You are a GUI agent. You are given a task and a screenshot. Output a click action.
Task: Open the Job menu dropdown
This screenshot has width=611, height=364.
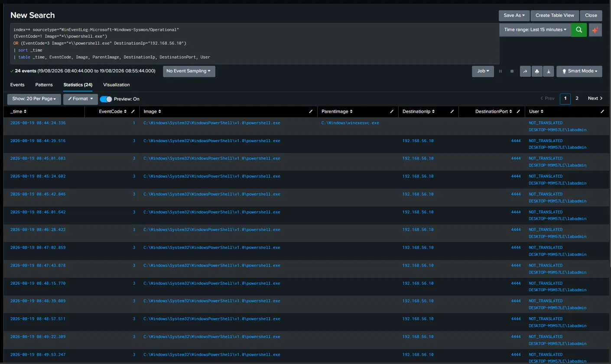(483, 71)
